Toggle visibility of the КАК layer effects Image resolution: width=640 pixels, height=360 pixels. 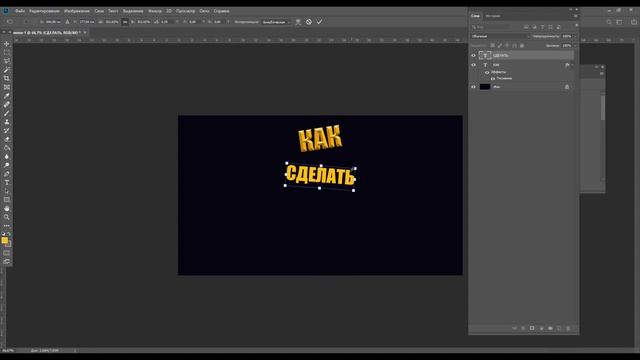click(x=487, y=72)
